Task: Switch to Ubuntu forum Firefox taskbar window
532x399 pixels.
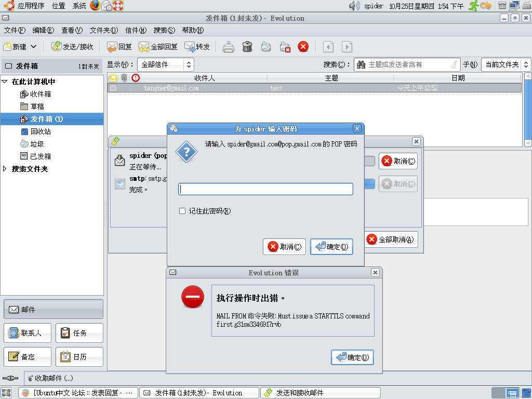Action: coord(78,393)
